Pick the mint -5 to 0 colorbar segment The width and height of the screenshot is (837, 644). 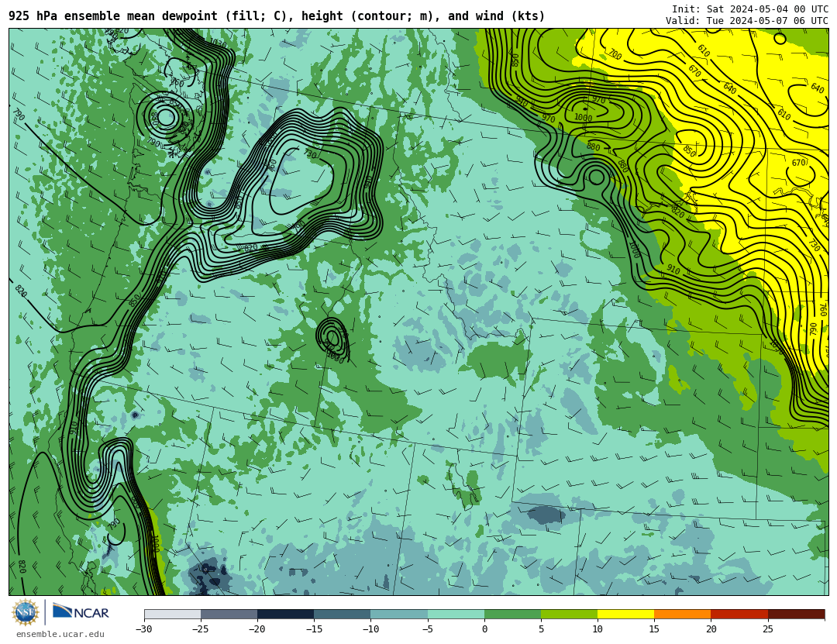pos(456,615)
